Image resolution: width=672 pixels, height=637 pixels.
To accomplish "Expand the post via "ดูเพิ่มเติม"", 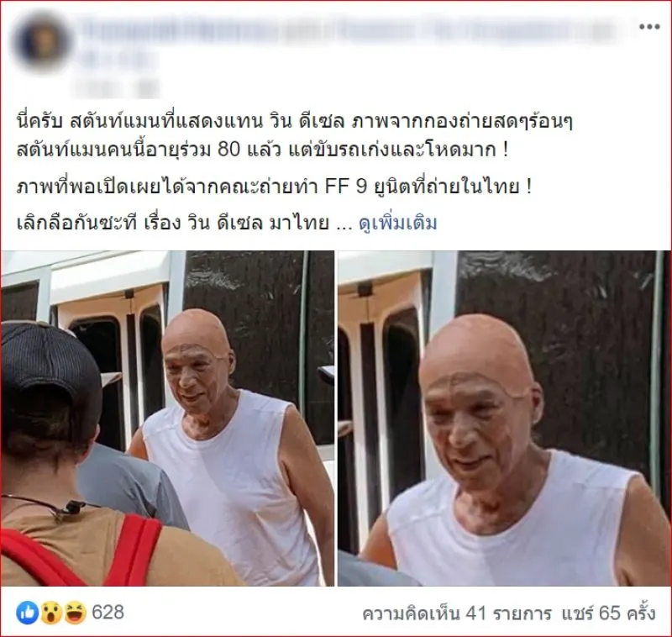I will [x=397, y=223].
